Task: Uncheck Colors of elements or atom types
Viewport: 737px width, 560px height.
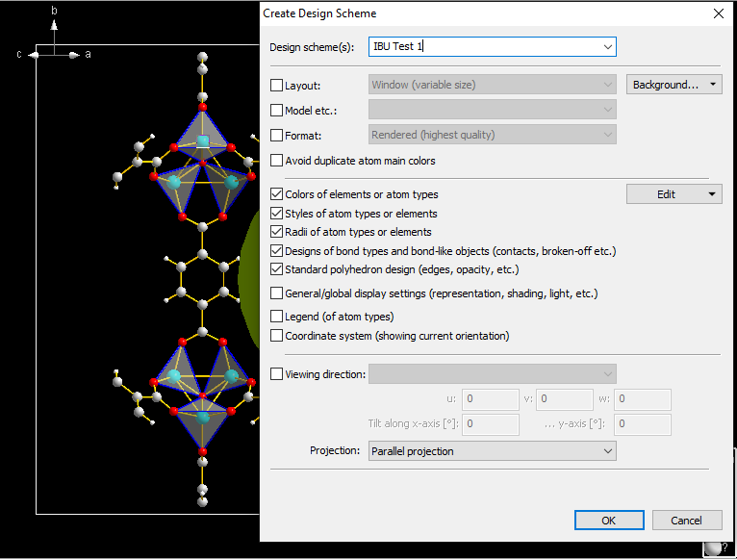Action: 277,194
